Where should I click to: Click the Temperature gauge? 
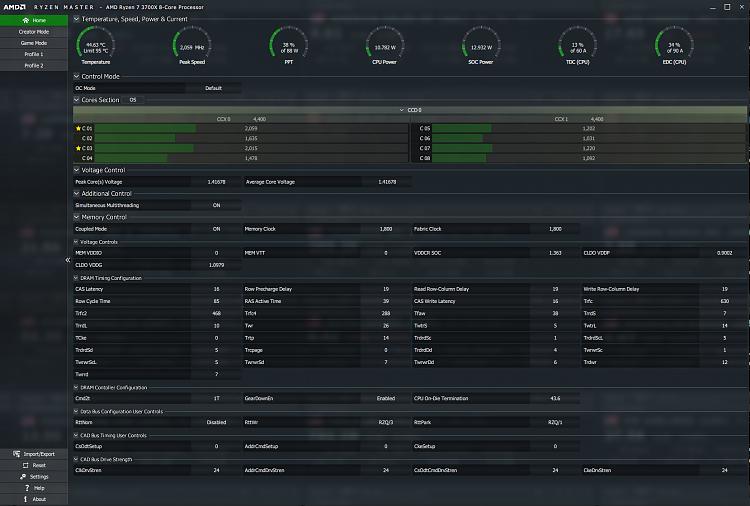(95, 45)
